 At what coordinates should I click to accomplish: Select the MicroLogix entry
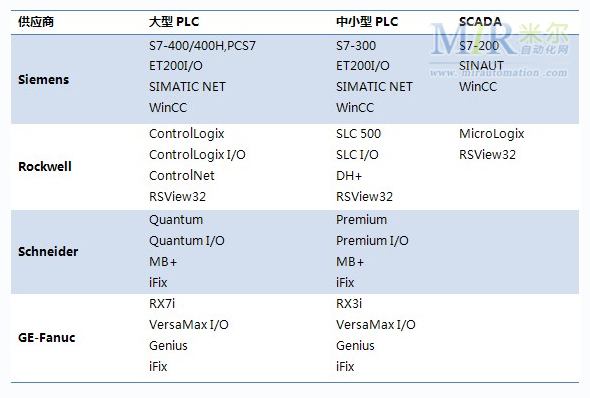492,134
